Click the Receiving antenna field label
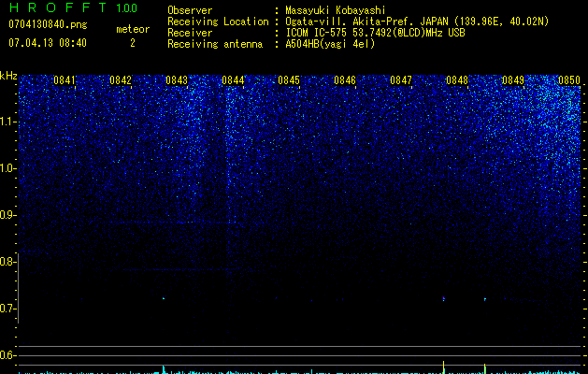 click(215, 44)
